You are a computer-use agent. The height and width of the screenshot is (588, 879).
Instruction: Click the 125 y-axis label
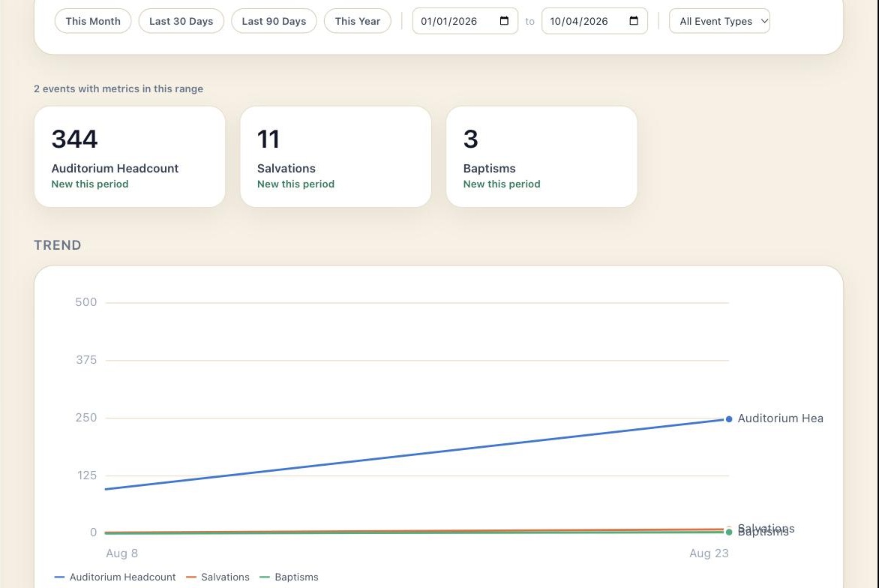pos(87,475)
